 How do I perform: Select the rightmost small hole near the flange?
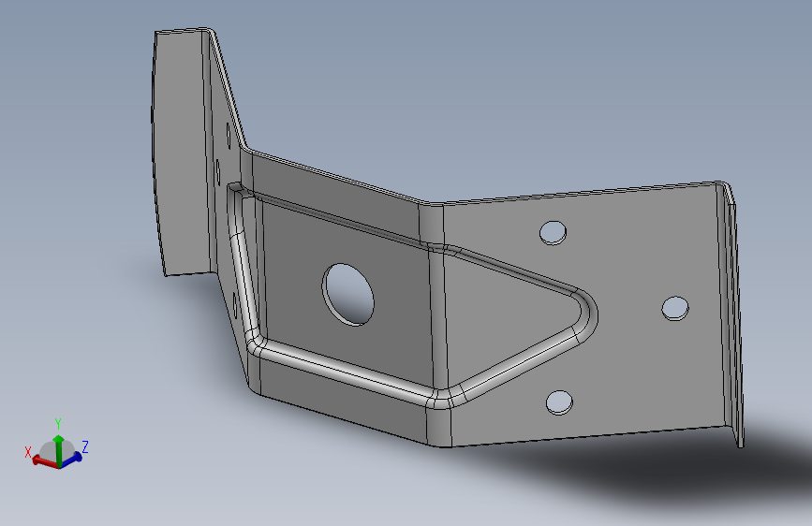(x=675, y=309)
